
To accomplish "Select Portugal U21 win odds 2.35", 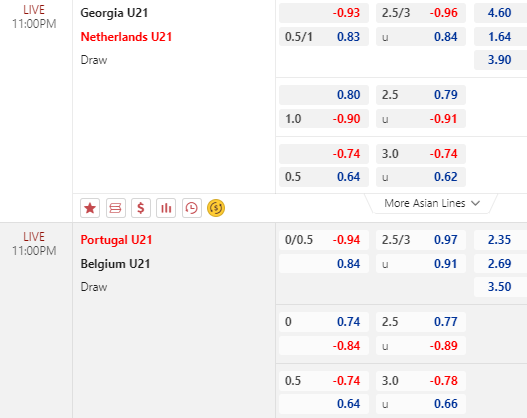I will tap(500, 240).
